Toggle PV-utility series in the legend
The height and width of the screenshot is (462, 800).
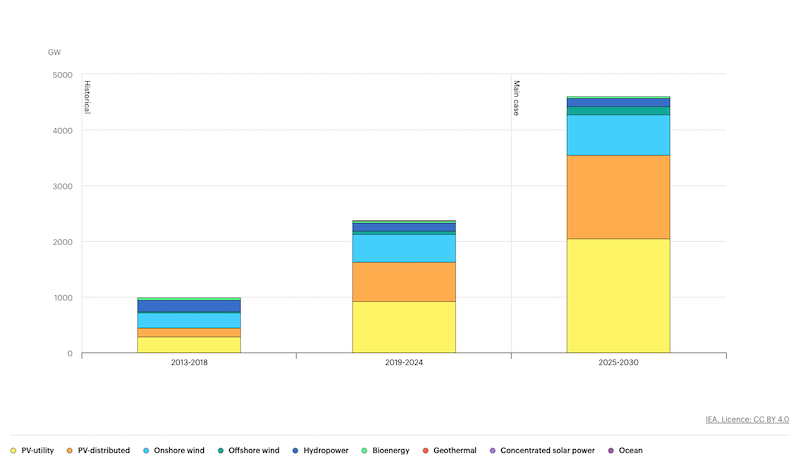[x=36, y=451]
